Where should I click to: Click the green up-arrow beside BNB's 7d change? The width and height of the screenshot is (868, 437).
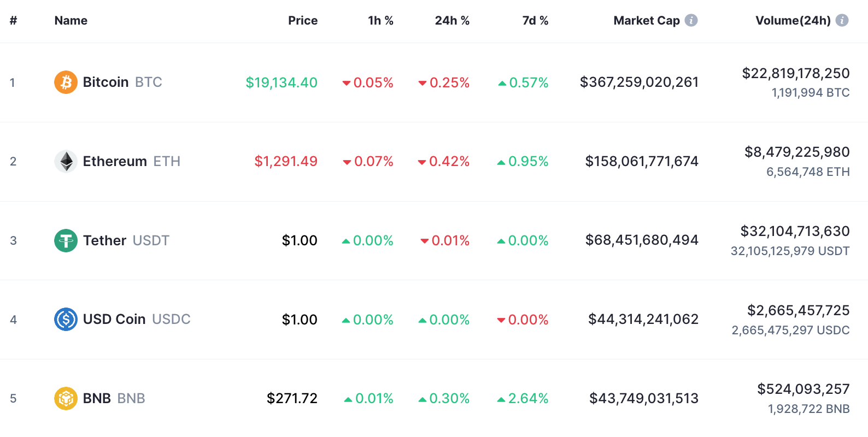click(x=502, y=399)
